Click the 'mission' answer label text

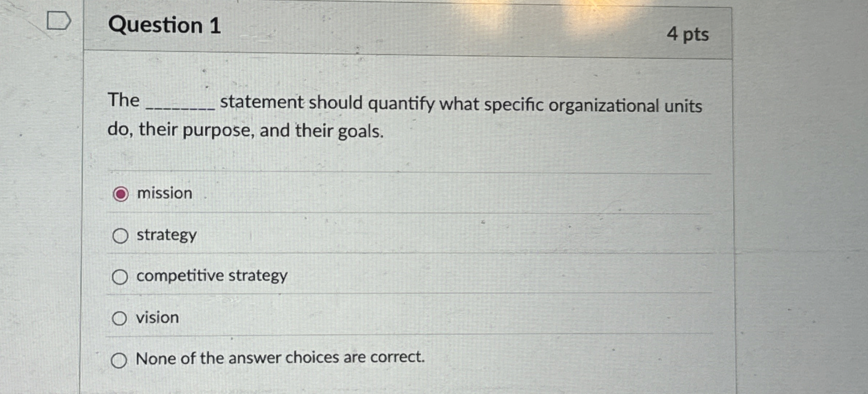coord(164,193)
